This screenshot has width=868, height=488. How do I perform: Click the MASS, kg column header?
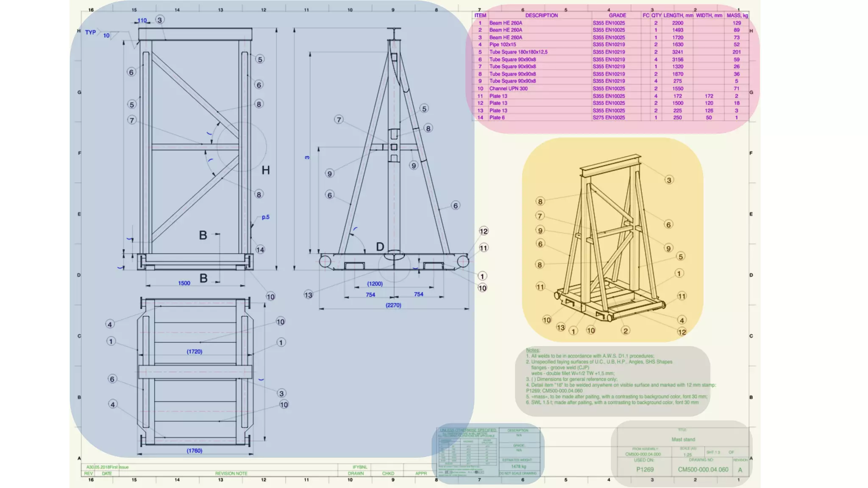coord(737,15)
